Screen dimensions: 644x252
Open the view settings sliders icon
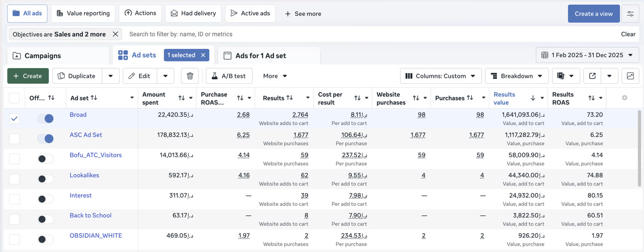pos(630,14)
